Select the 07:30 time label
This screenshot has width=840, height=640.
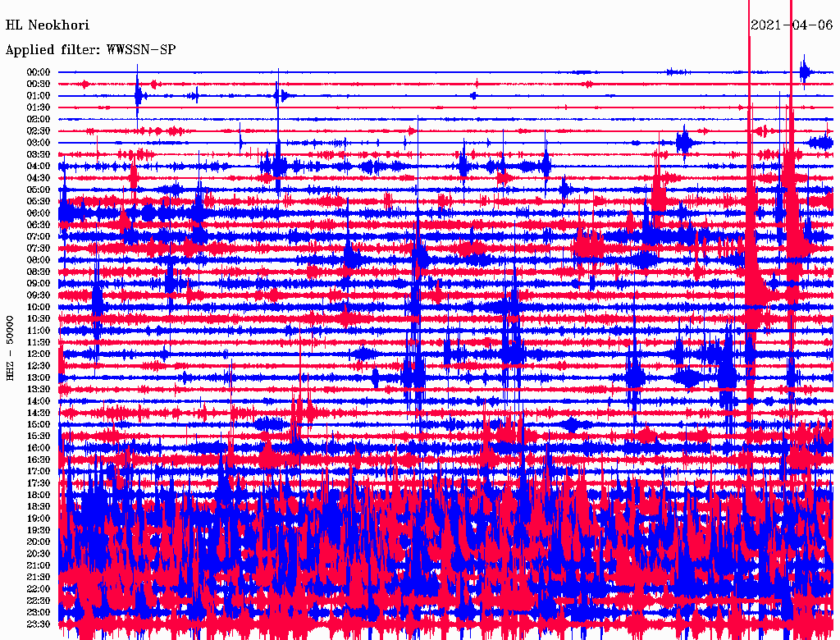pyautogui.click(x=39, y=249)
